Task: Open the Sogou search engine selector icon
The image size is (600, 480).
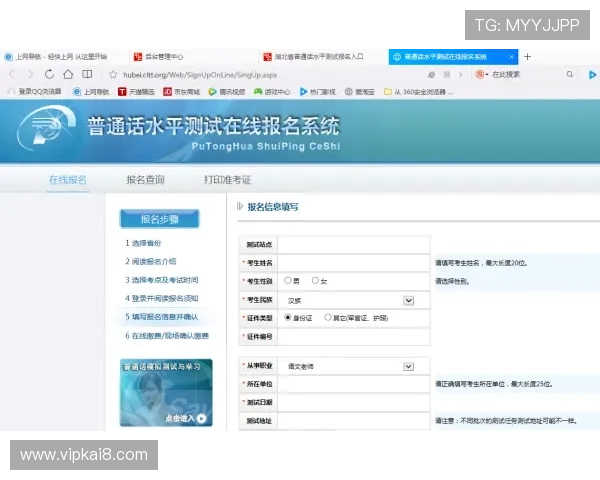Action: (481, 74)
